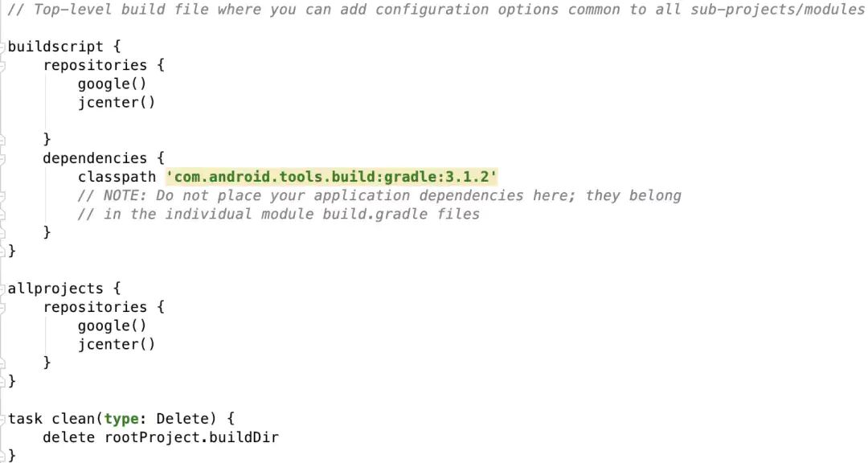Screen dimensions: 868x463
Task: Click the dependencies keyword
Action: click(95, 158)
